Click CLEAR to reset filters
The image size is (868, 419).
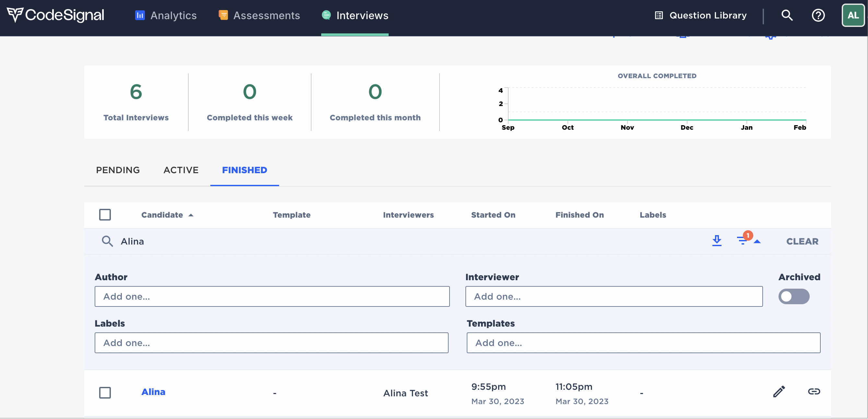pos(802,241)
